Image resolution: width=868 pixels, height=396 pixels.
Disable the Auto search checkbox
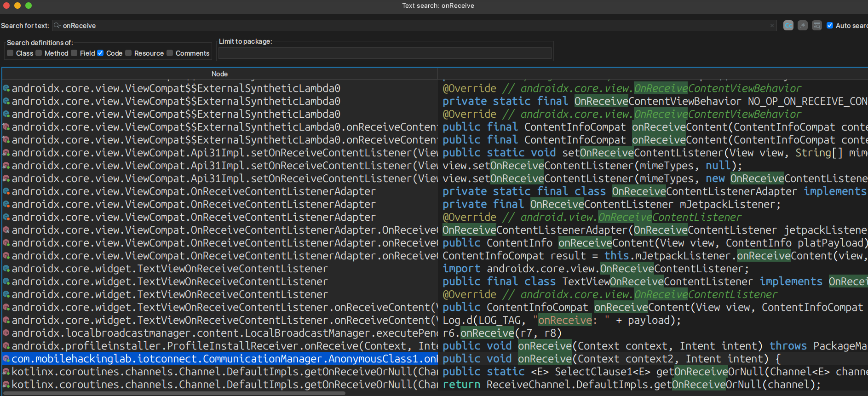[x=830, y=26]
